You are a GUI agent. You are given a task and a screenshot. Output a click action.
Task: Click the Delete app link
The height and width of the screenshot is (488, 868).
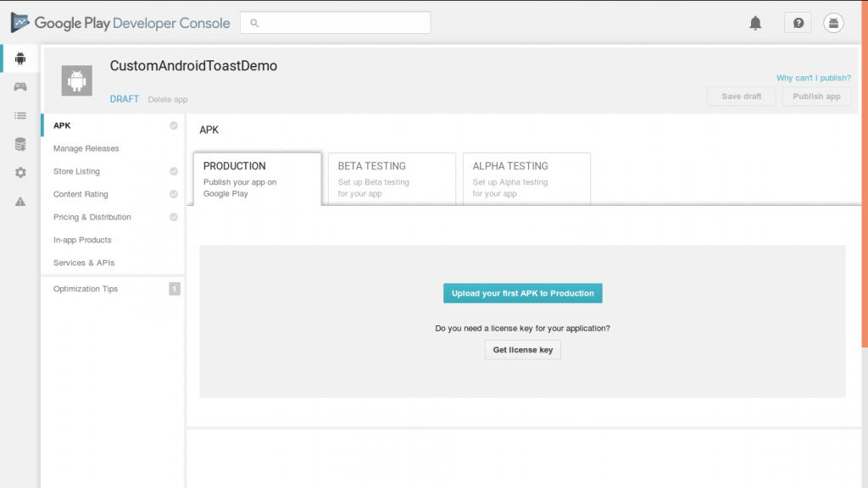pyautogui.click(x=168, y=100)
